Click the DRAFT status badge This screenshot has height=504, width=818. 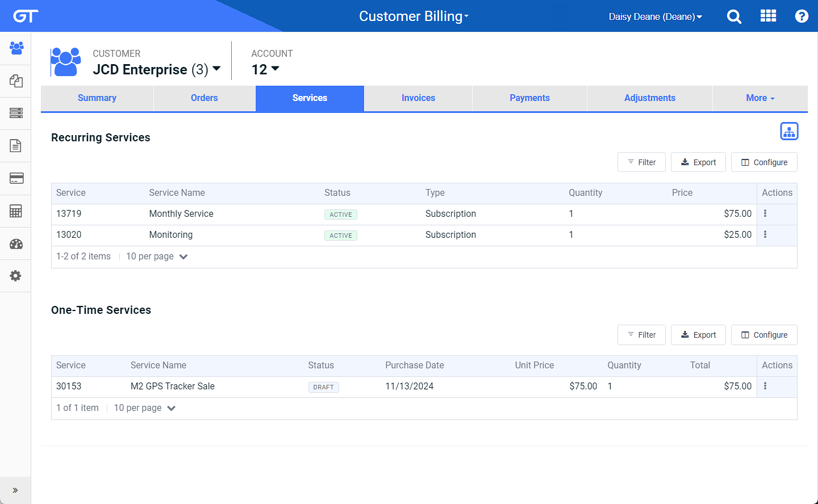(324, 387)
